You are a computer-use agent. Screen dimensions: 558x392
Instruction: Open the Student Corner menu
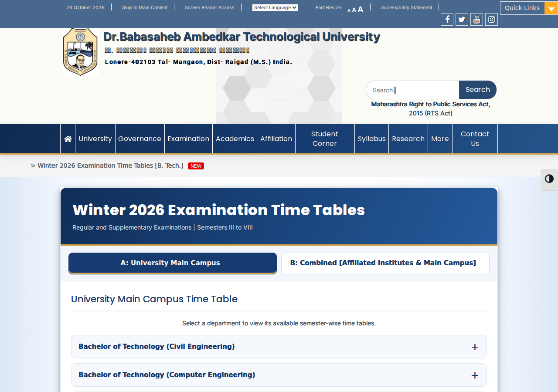[x=325, y=139]
